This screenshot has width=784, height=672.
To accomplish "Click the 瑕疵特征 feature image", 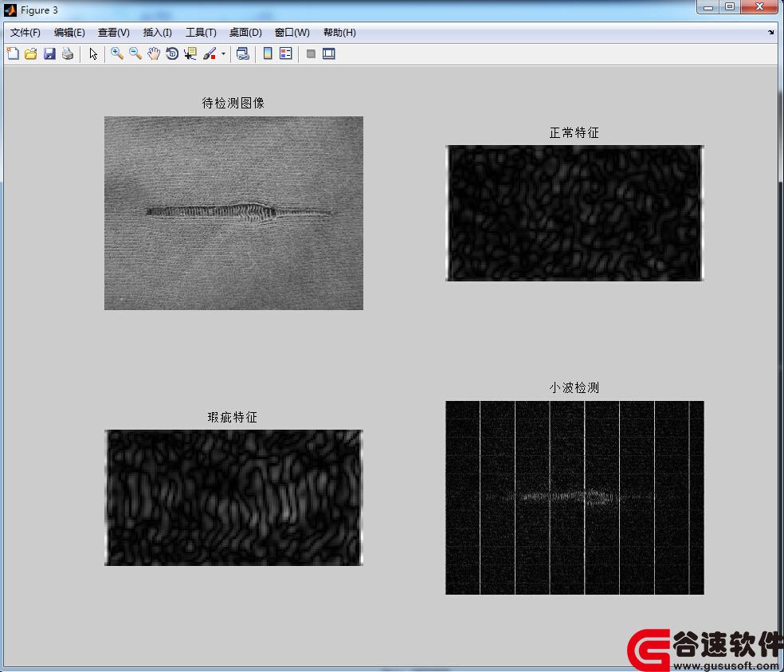I will pyautogui.click(x=233, y=498).
